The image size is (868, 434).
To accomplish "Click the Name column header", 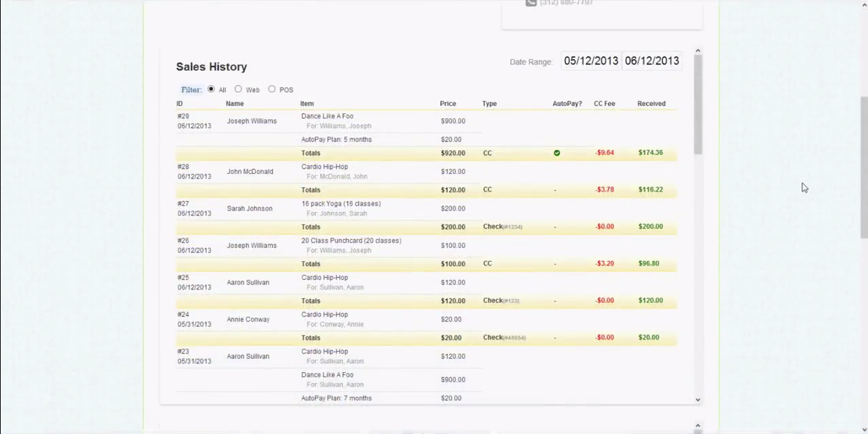I will pos(235,104).
